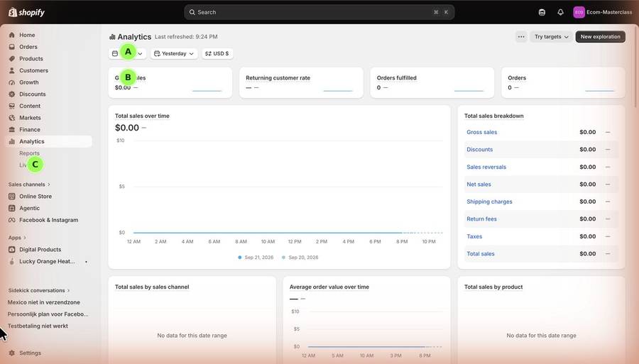Click Discounts in sales breakdown

(480, 150)
